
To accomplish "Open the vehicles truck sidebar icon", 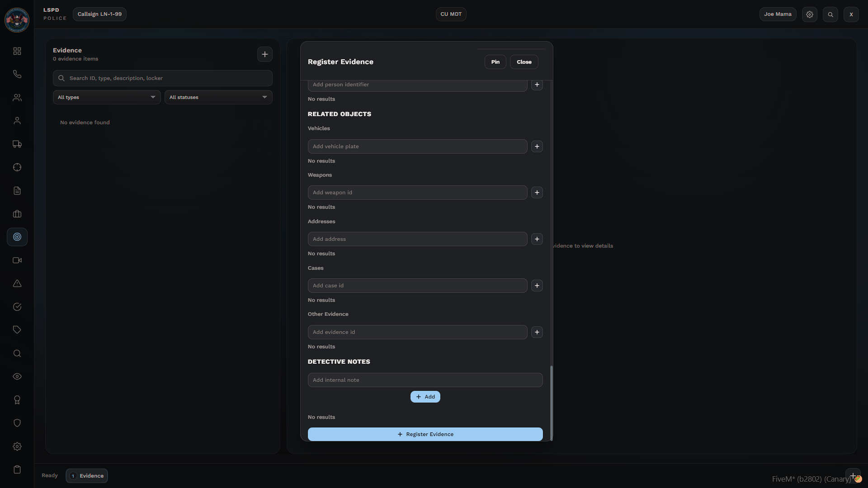I will [17, 144].
